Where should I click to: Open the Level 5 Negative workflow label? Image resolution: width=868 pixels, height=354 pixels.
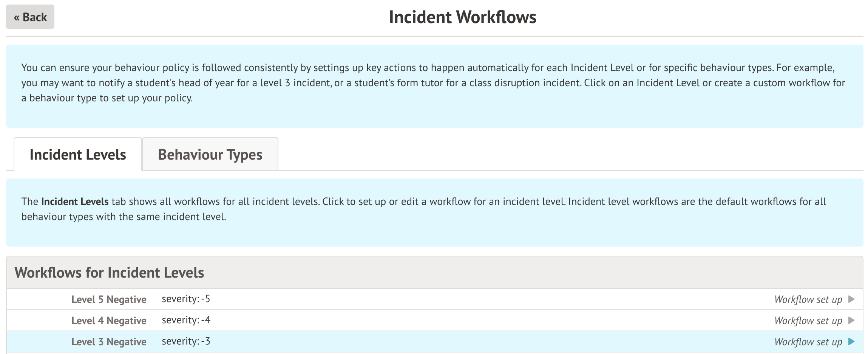click(109, 300)
